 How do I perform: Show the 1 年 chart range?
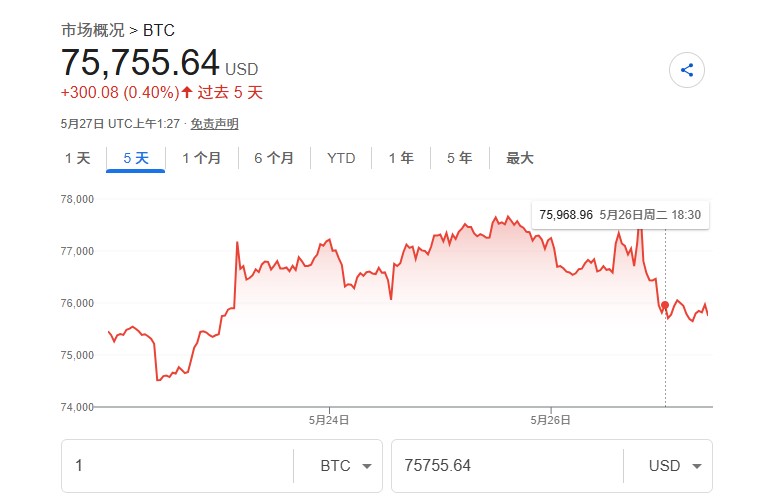[x=401, y=158]
